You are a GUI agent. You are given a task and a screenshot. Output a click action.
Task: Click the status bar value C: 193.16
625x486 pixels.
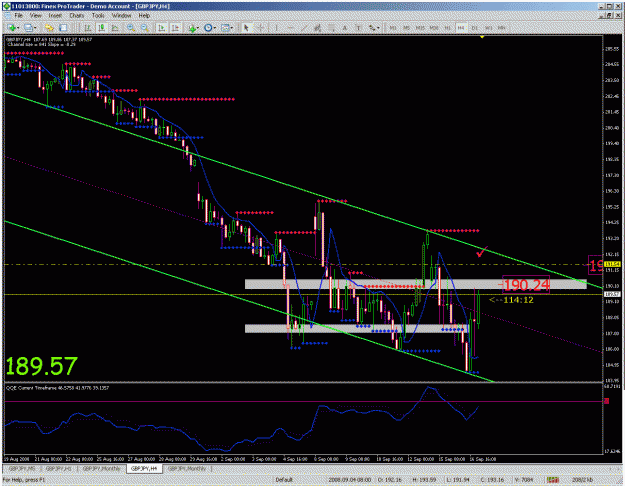pos(492,480)
